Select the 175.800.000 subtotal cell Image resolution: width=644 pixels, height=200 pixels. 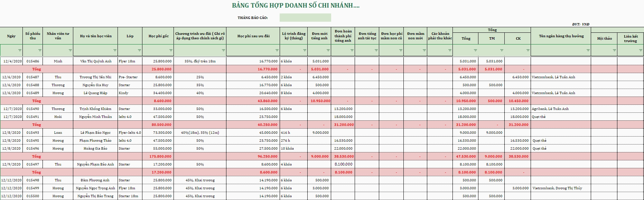click(x=158, y=156)
